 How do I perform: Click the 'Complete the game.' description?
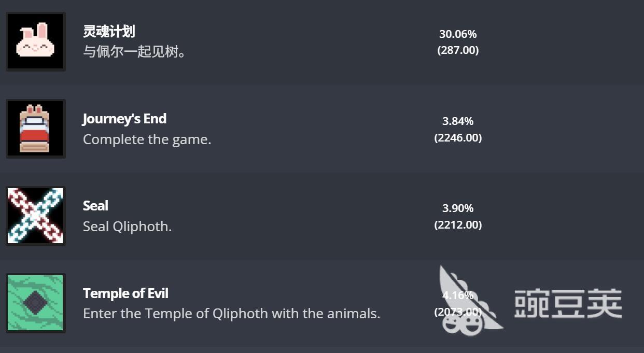[x=147, y=139]
